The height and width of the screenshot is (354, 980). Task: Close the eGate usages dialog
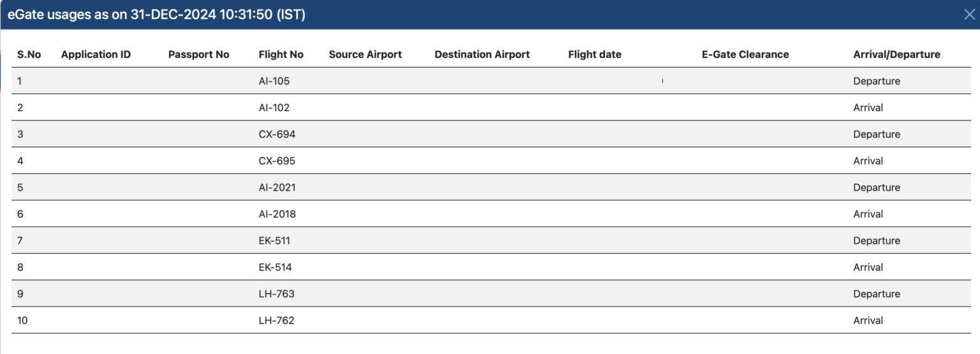(969, 15)
